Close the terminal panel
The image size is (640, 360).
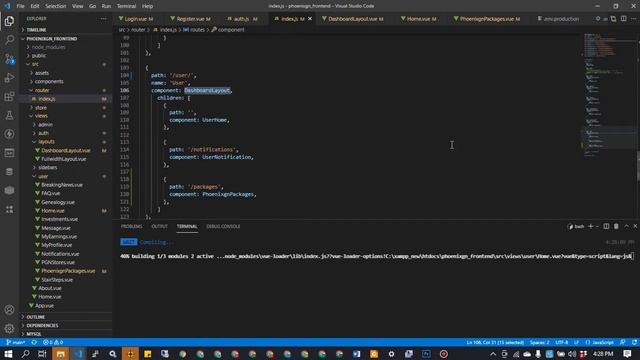pos(635,226)
